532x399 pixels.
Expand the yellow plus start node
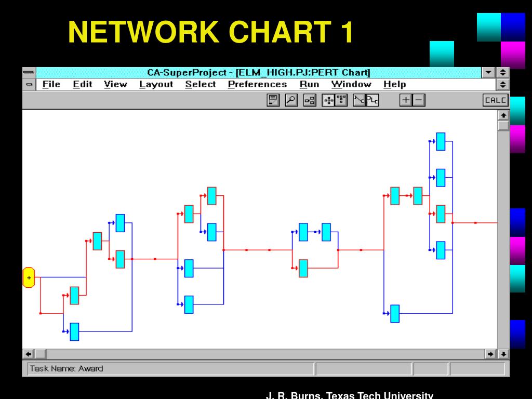pos(29,277)
